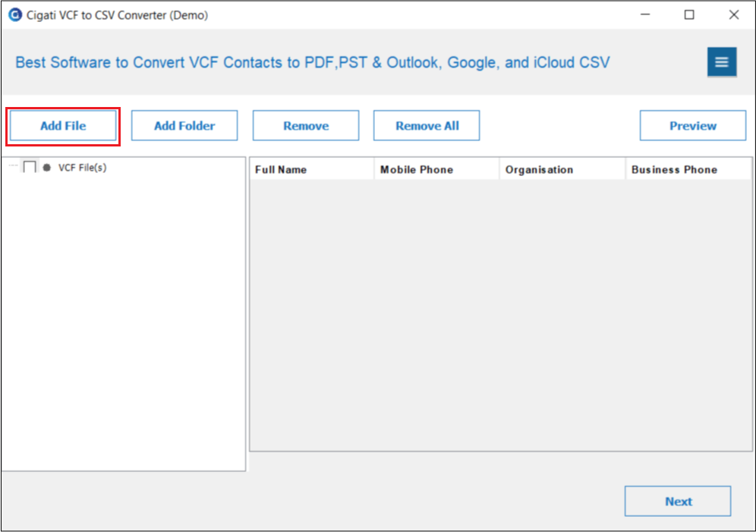Select the Business Phone column header
This screenshot has height=532, width=756.
pos(688,170)
